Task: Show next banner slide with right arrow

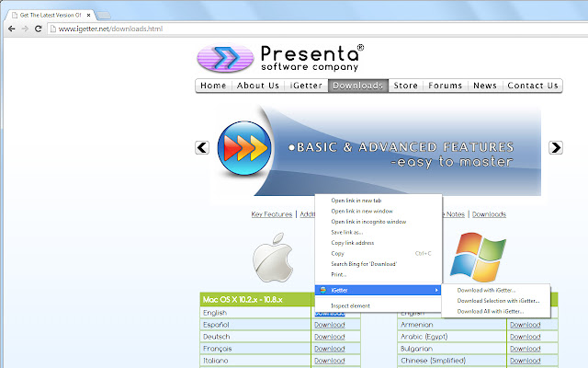Action: [555, 147]
